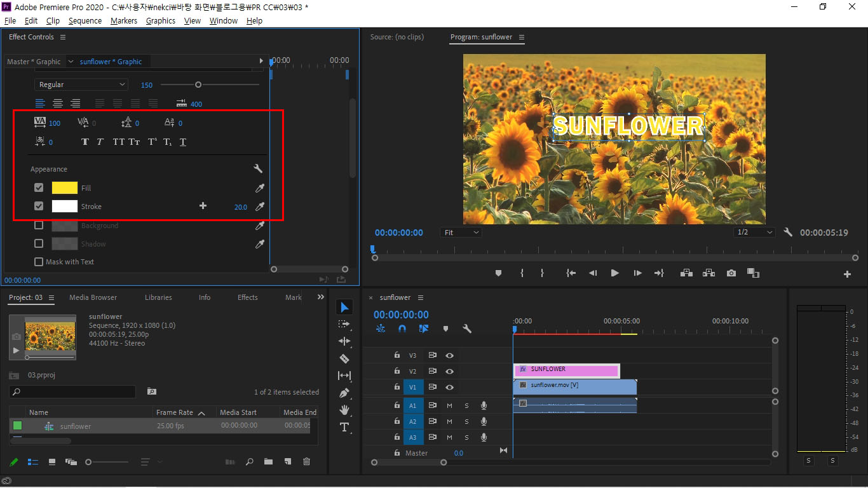Enable the Background checkbox

coord(39,225)
